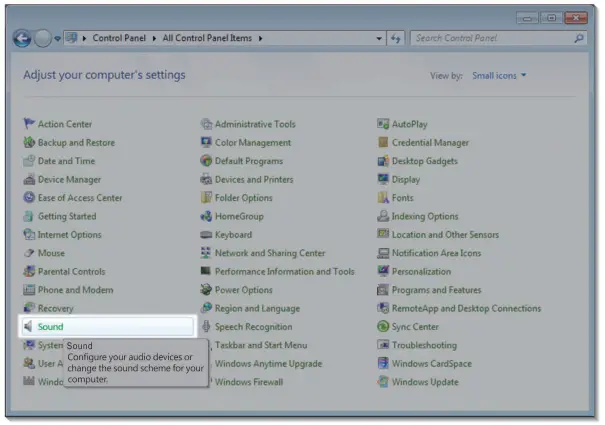605x425 pixels.
Task: Click the HomeGroup icon
Action: [x=206, y=216]
